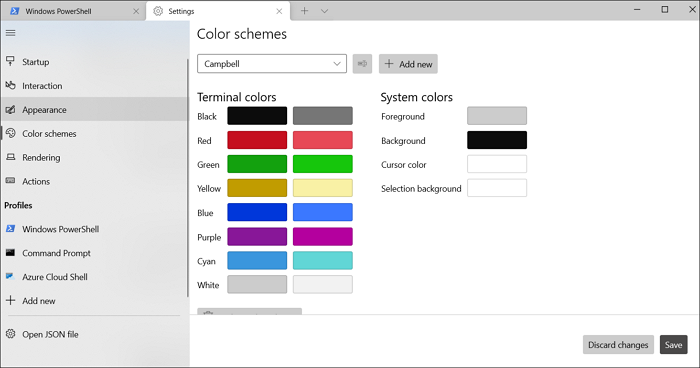Pick the dark Black color swatch
700x368 pixels.
click(x=257, y=116)
